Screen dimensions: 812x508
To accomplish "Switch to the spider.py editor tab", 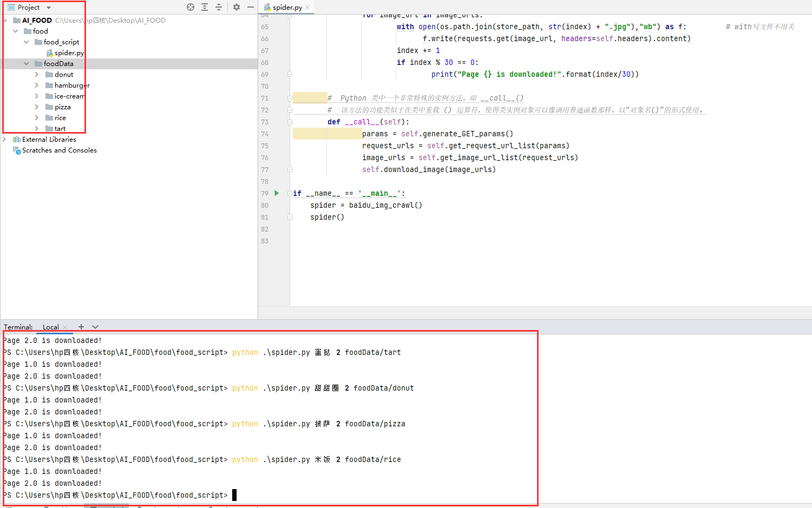I will (x=287, y=7).
